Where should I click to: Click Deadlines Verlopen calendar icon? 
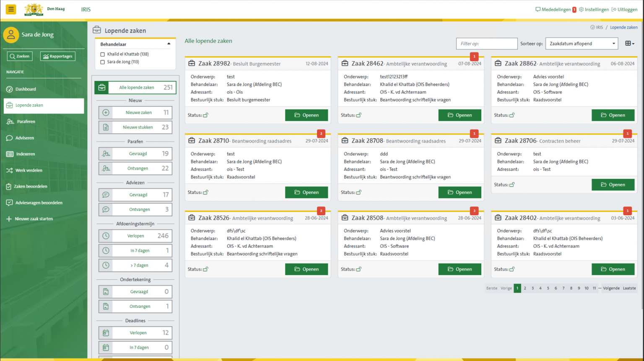(x=106, y=333)
